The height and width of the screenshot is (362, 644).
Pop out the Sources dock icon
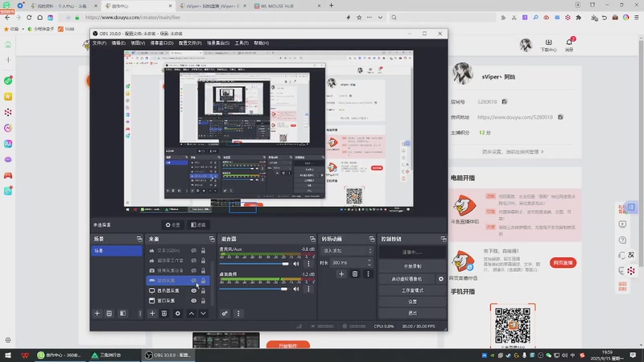212,239
